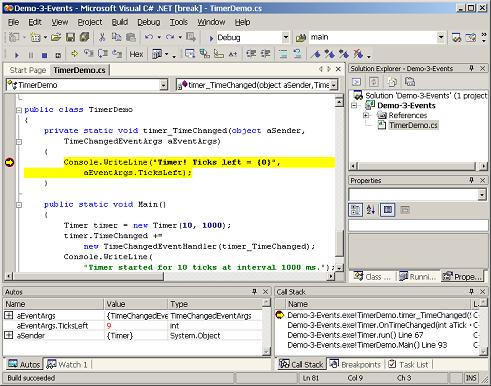Click the Copy toolbar icon
The image size is (491, 386).
click(116, 37)
